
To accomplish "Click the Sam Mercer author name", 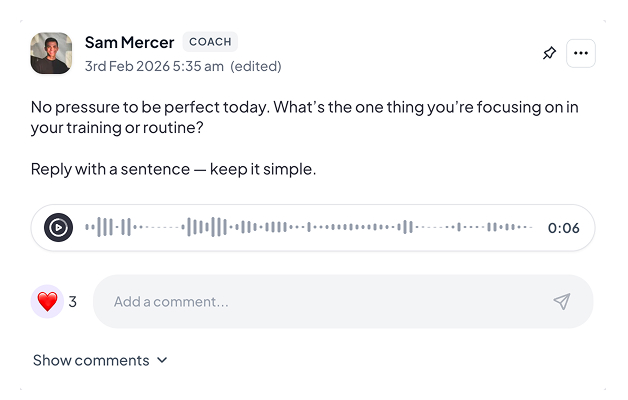I will [129, 42].
